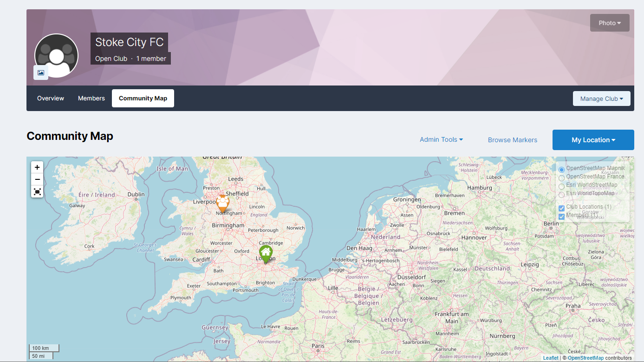Open the Photo dropdown on cover
The height and width of the screenshot is (362, 644).
[609, 23]
